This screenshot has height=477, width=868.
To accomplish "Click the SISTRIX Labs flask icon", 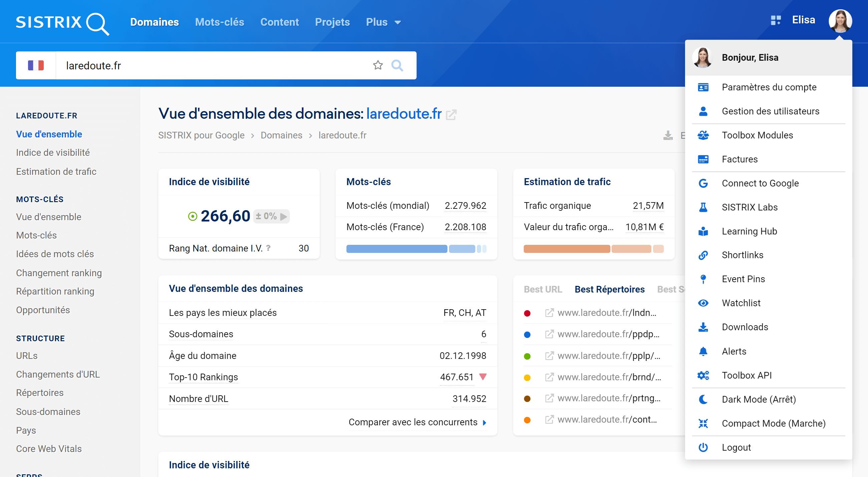I will [x=703, y=207].
